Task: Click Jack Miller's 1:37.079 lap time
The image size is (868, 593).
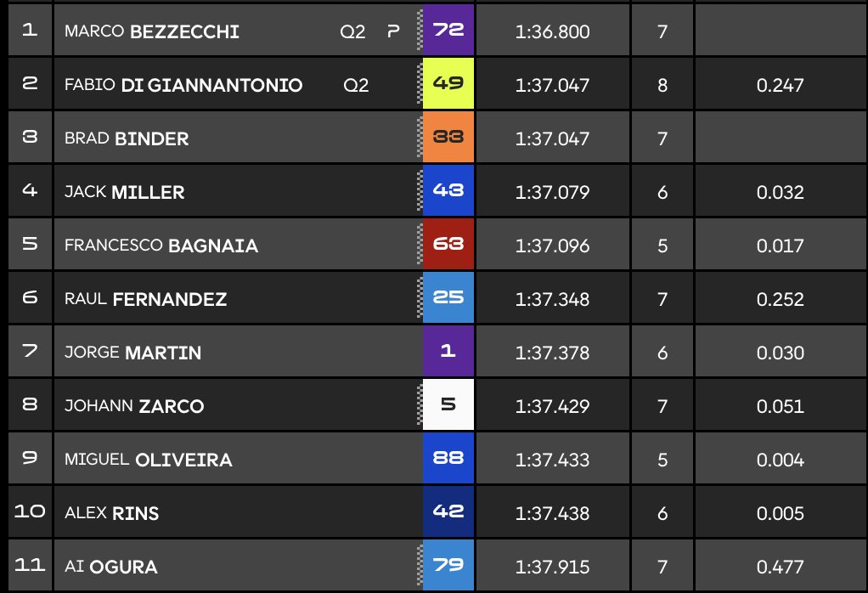Action: click(552, 192)
